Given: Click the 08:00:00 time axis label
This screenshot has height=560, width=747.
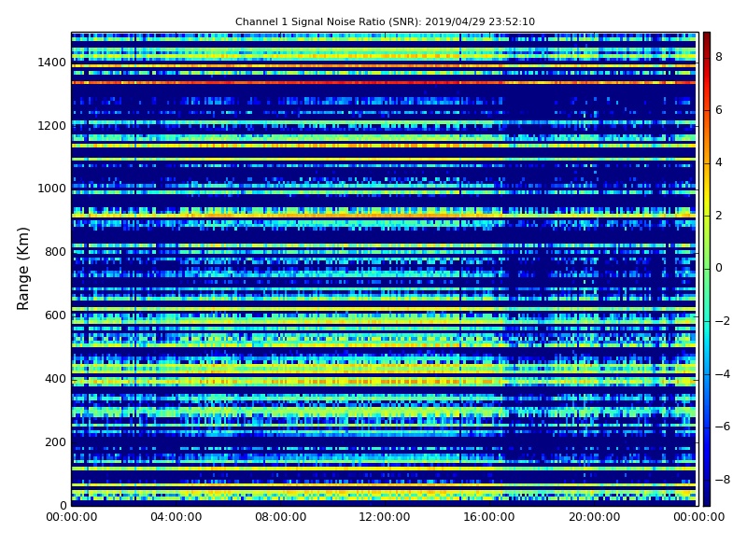Looking at the screenshot, I should coord(281,517).
